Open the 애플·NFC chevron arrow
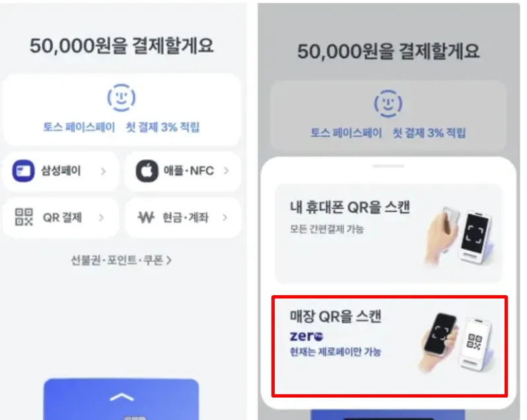This screenshot has width=527, height=420. pos(227,170)
